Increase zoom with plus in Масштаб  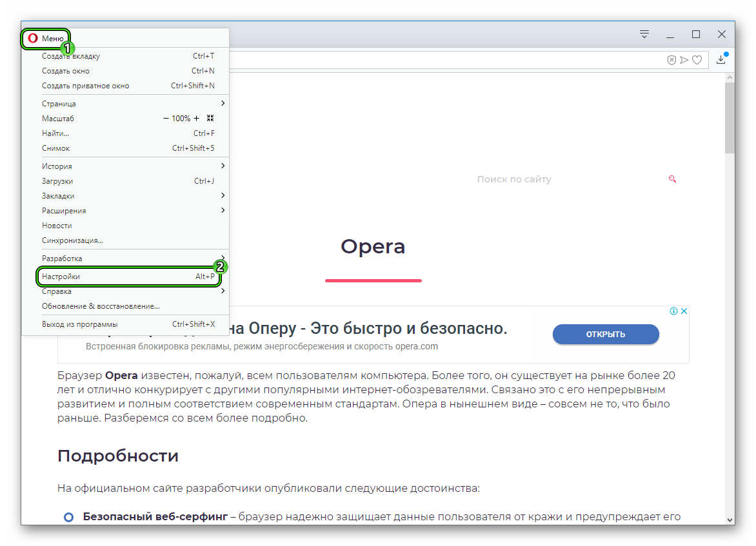click(196, 118)
